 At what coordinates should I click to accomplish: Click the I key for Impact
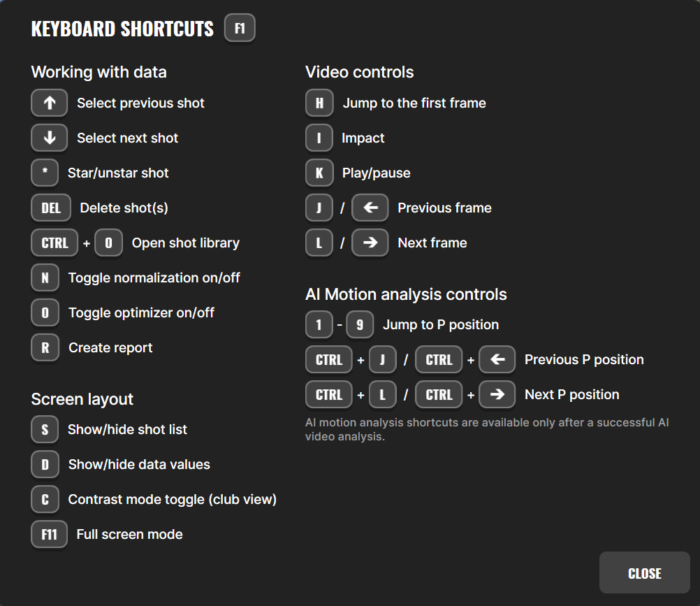tap(319, 138)
